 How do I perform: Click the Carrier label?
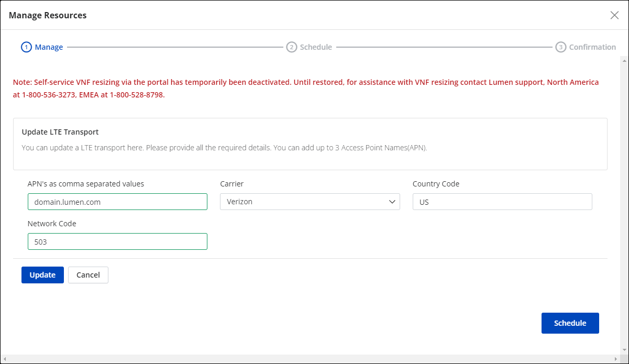tap(231, 184)
